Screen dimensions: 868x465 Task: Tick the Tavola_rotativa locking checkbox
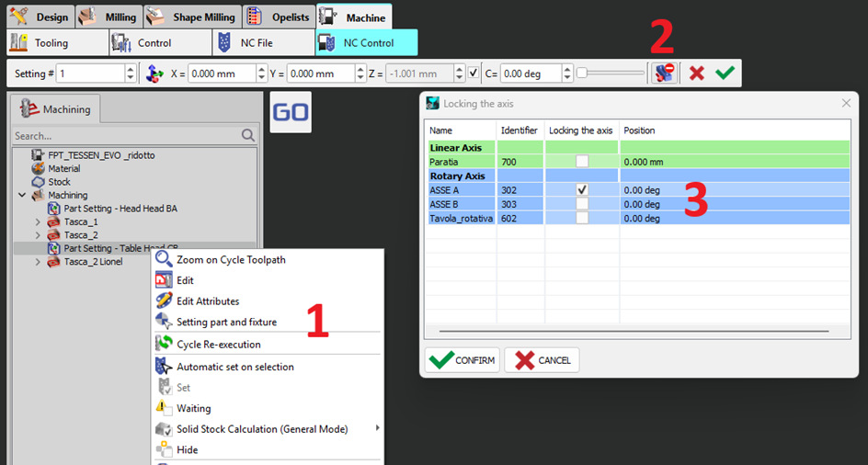click(x=581, y=218)
